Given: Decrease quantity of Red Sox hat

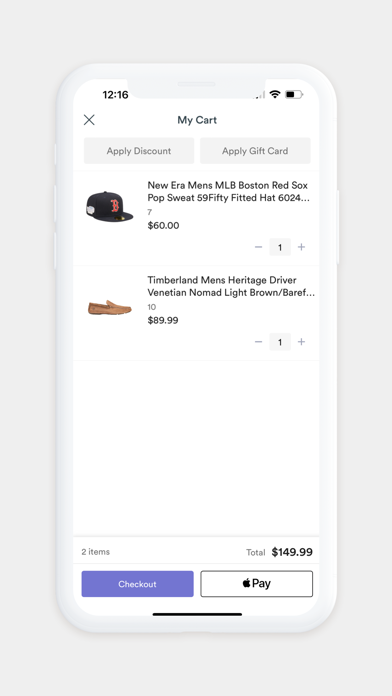Looking at the screenshot, I should click(258, 247).
